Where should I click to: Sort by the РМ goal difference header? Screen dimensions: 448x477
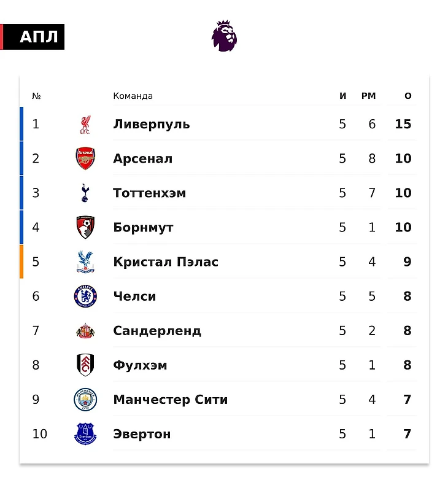click(x=369, y=96)
